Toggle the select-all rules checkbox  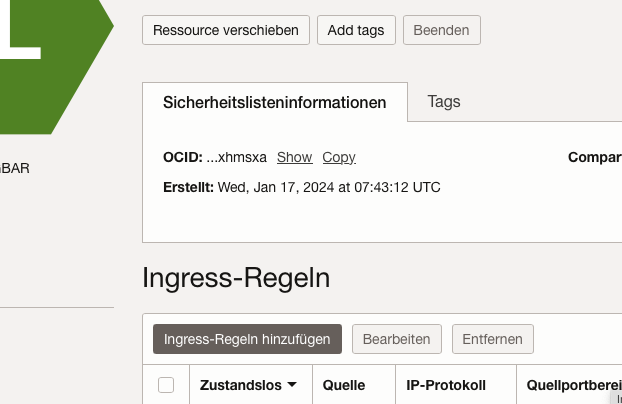(167, 385)
